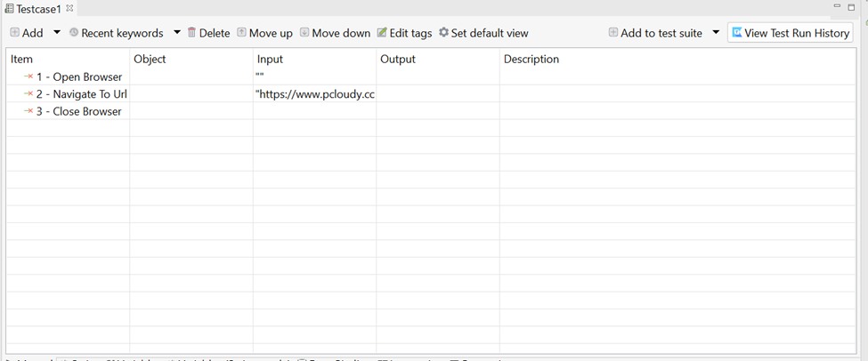Image resolution: width=868 pixels, height=361 pixels.
Task: Expand the Recent keywords dropdown arrow
Action: (x=177, y=33)
